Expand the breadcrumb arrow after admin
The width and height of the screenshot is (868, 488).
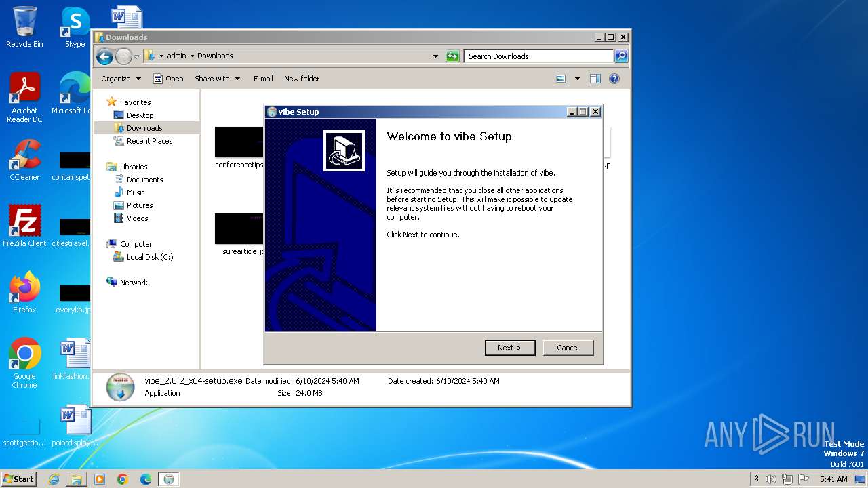(192, 56)
